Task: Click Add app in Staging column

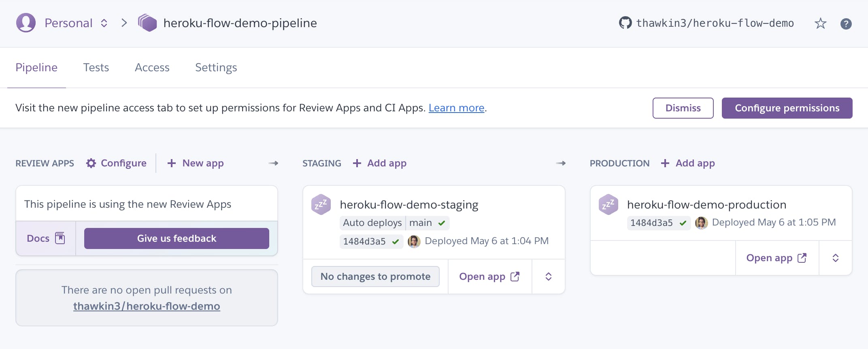Action: pos(380,163)
